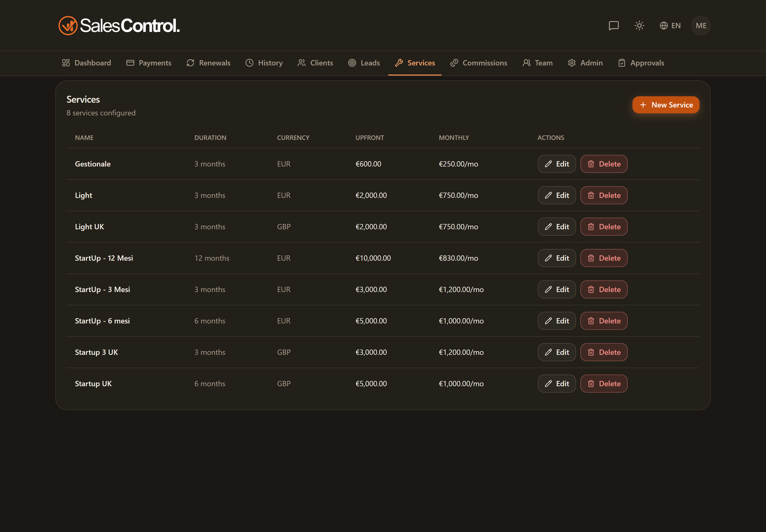Delete the Light service row
Image resolution: width=766 pixels, height=532 pixels.
pos(604,195)
